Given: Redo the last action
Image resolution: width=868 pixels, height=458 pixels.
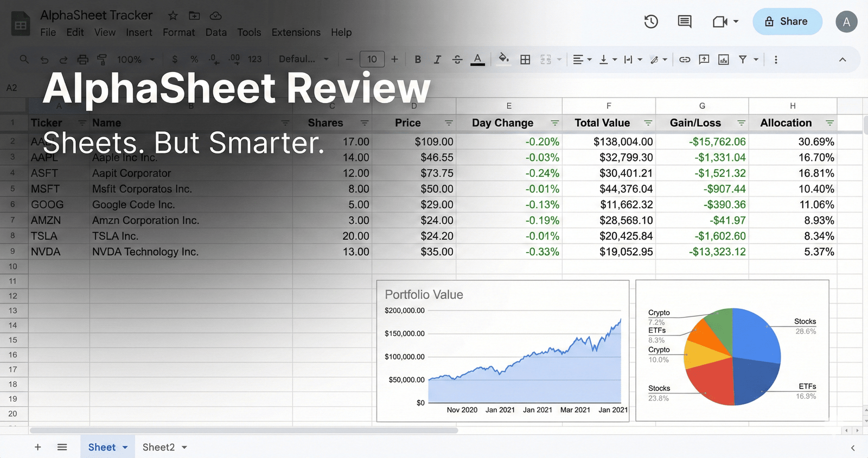Looking at the screenshot, I should 63,60.
